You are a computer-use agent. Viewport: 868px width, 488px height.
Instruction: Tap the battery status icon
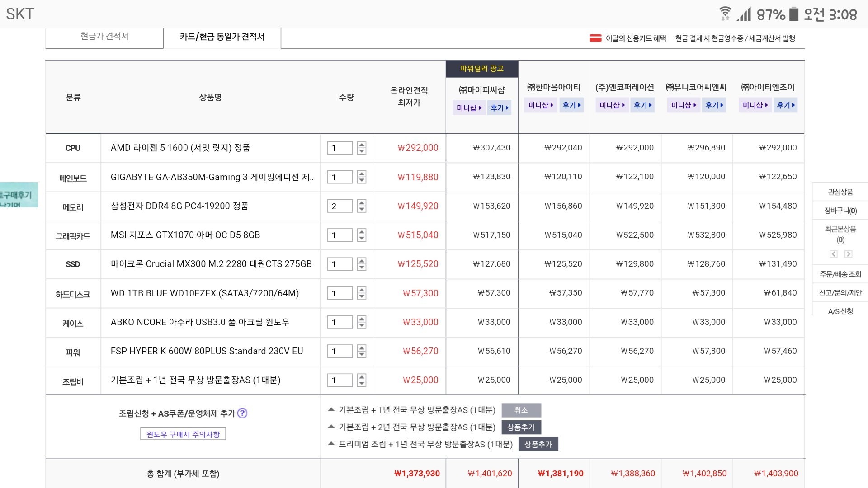(794, 14)
